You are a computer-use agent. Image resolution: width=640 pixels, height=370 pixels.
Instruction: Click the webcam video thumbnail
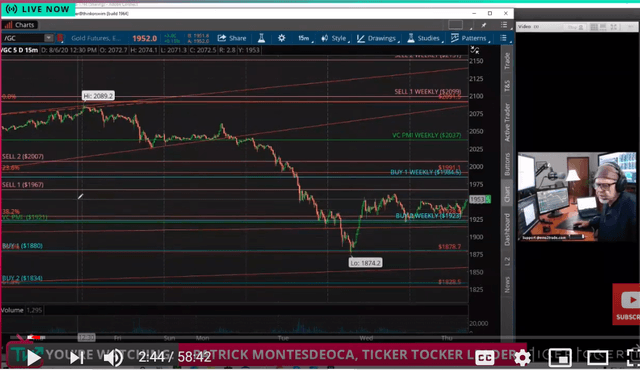(576, 197)
